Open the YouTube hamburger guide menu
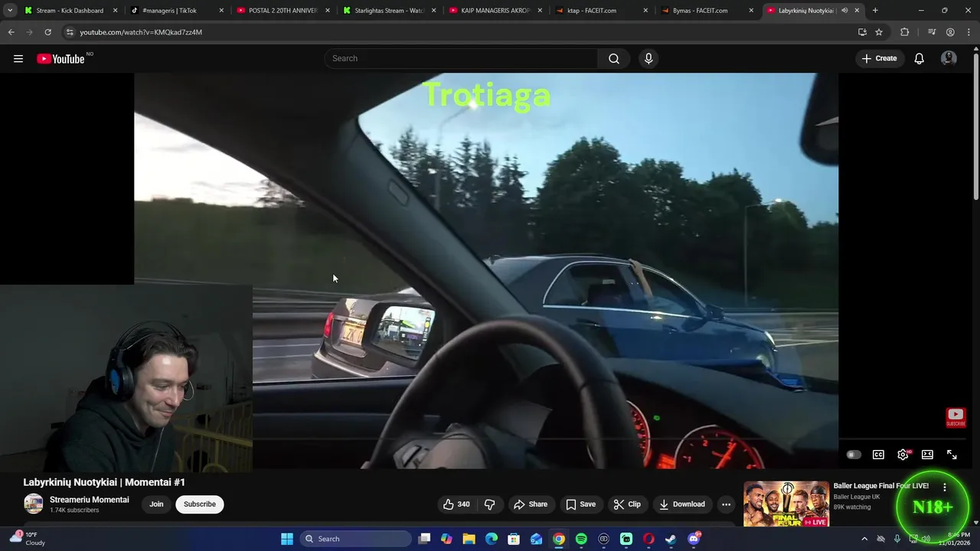 pyautogui.click(x=18, y=59)
